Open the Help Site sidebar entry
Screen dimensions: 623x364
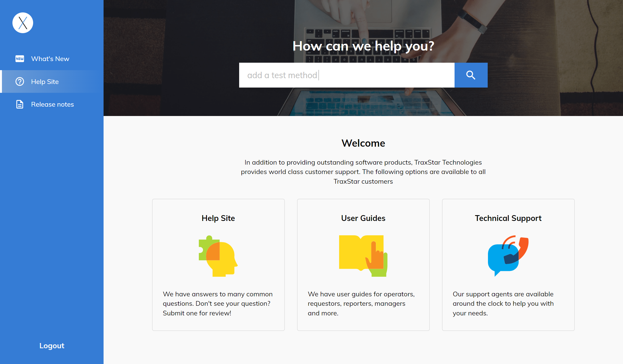point(45,81)
